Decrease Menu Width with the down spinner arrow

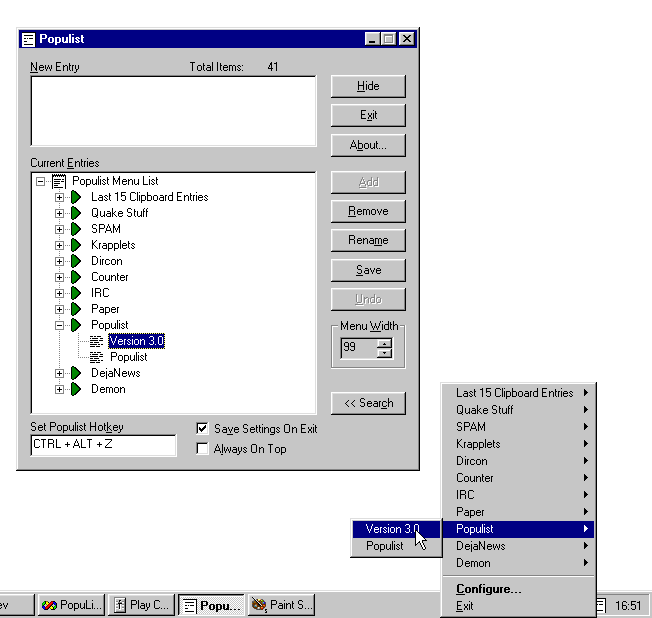click(x=384, y=353)
